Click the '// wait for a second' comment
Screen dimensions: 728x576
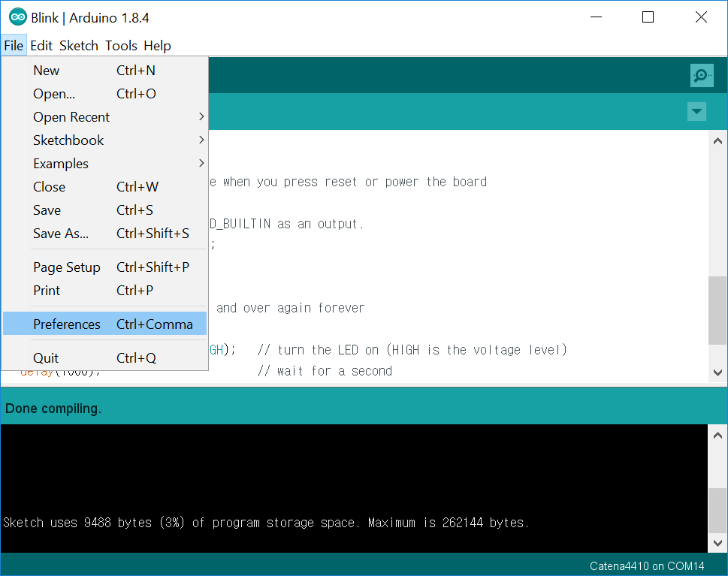point(325,371)
